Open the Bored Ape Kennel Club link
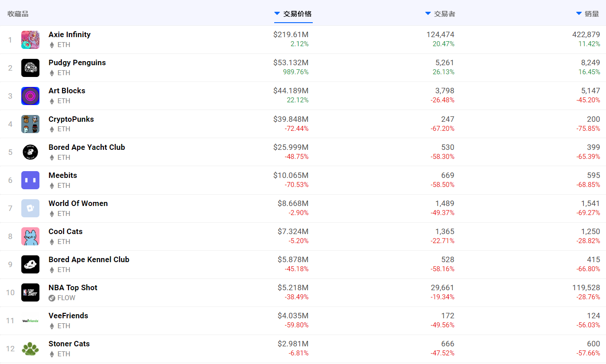This screenshot has width=606, height=364. point(89,259)
